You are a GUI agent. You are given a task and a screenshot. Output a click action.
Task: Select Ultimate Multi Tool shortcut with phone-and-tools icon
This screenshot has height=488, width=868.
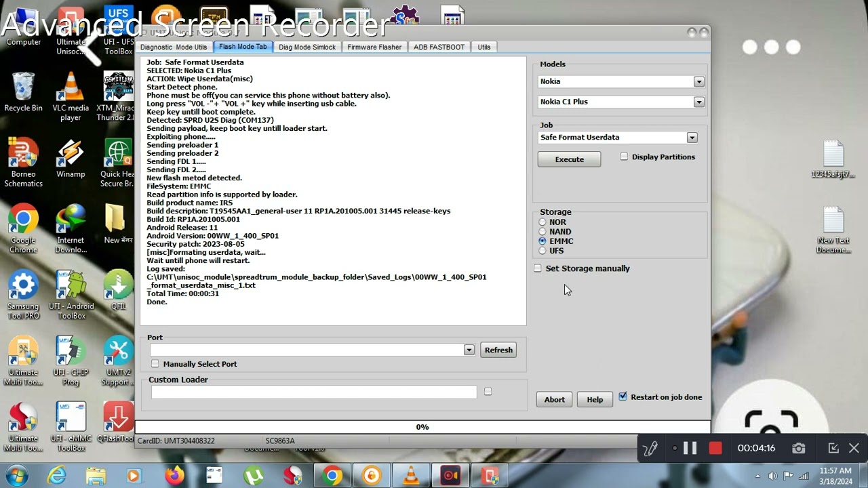tap(23, 361)
